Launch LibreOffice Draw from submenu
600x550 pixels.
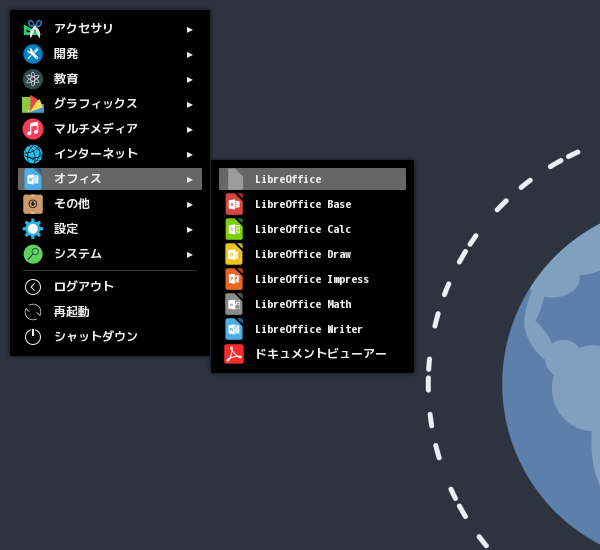click(x=312, y=254)
